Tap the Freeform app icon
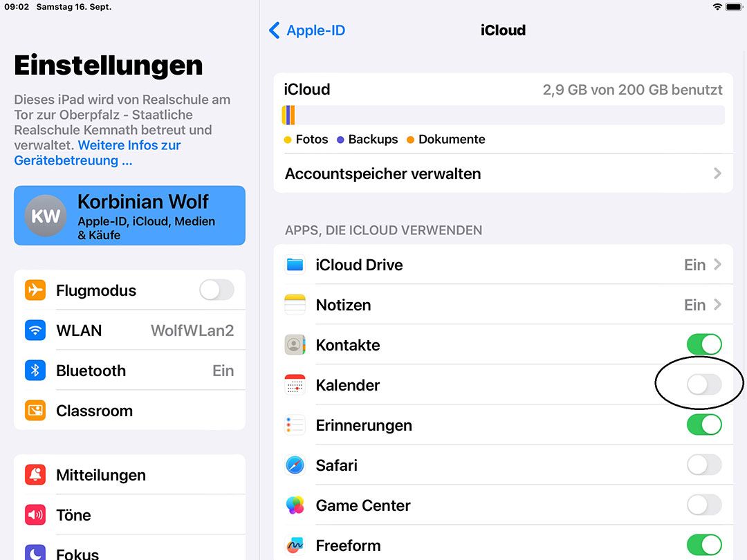This screenshot has width=747, height=560. pos(295,545)
